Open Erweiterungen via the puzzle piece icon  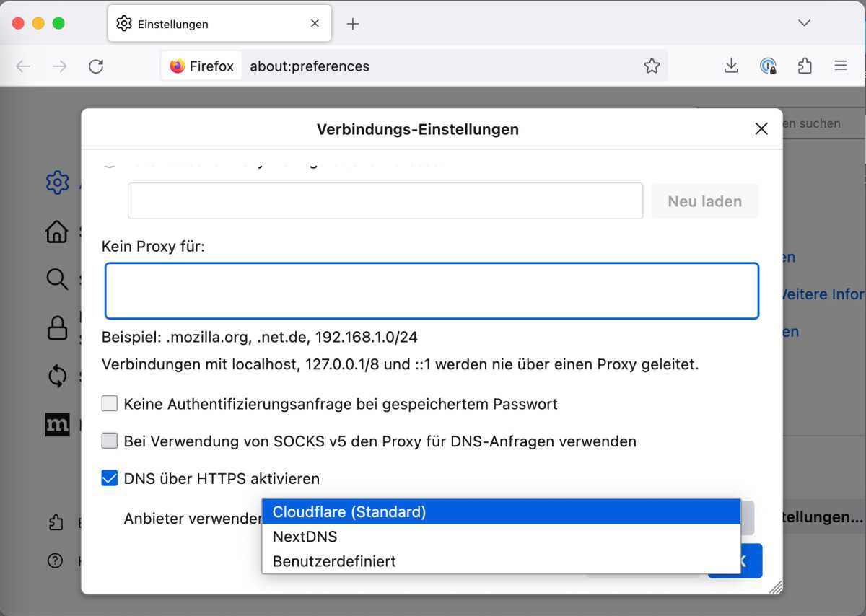[x=57, y=522]
